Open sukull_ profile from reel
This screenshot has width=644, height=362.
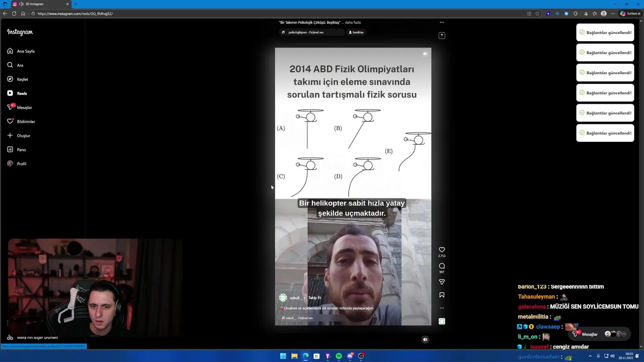(295, 298)
